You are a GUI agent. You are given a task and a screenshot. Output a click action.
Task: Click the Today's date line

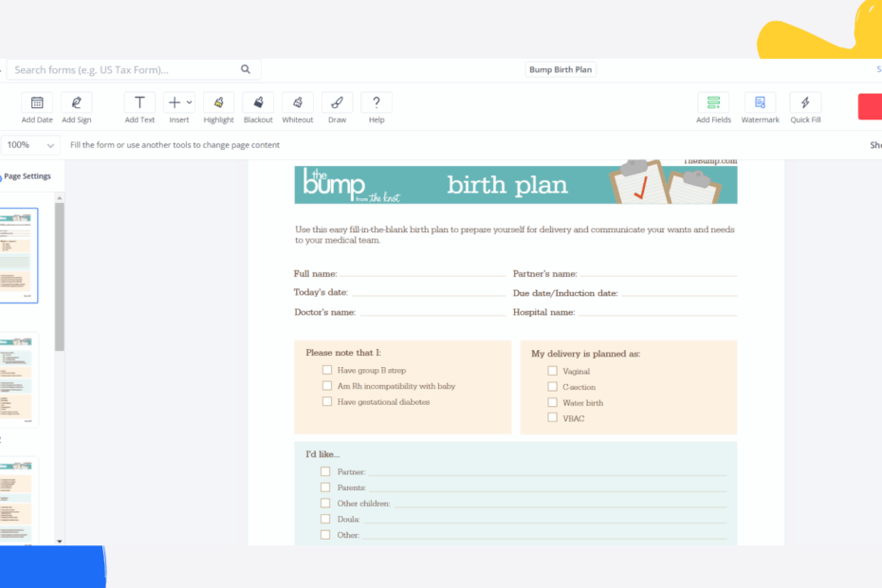click(429, 293)
